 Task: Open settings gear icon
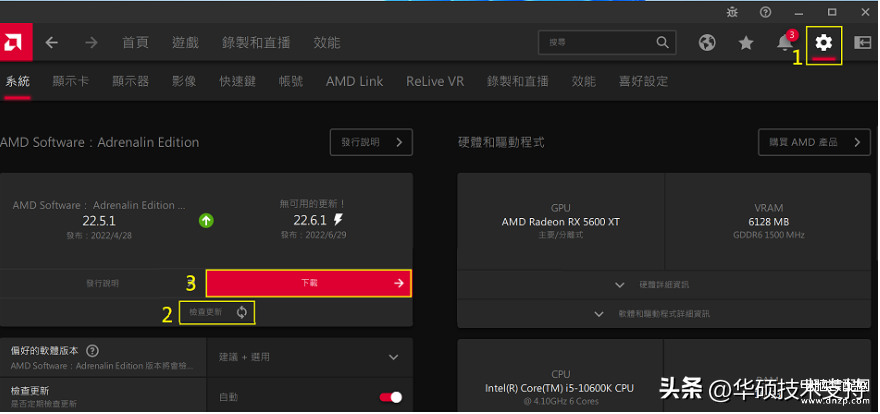point(824,42)
